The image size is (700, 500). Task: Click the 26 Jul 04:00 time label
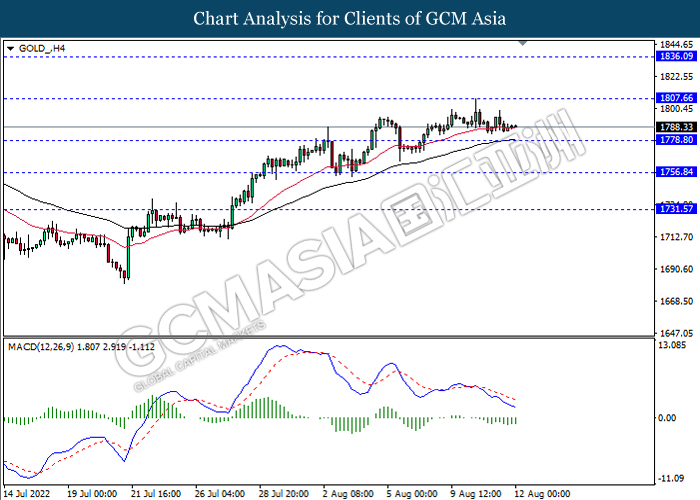(x=220, y=494)
